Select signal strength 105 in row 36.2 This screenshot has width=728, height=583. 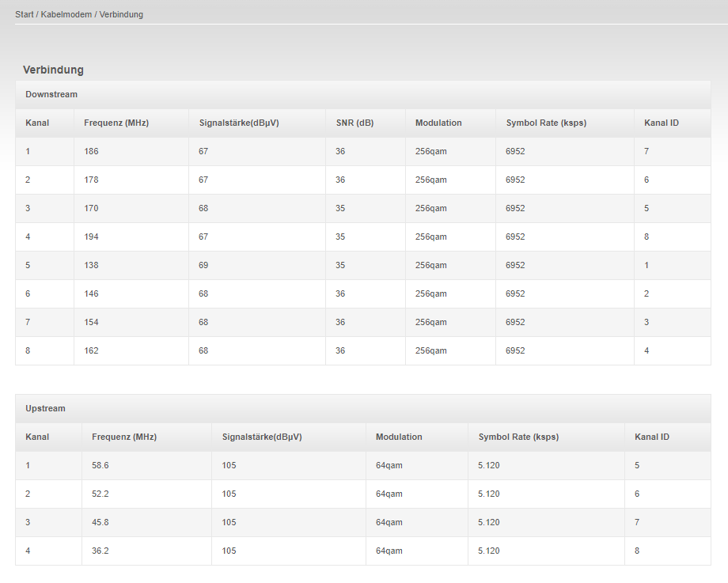[229, 551]
